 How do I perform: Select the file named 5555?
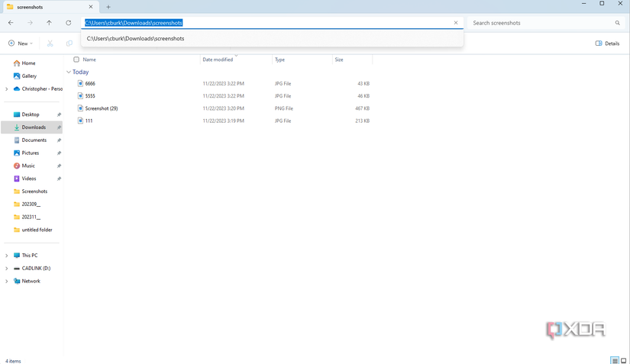90,96
